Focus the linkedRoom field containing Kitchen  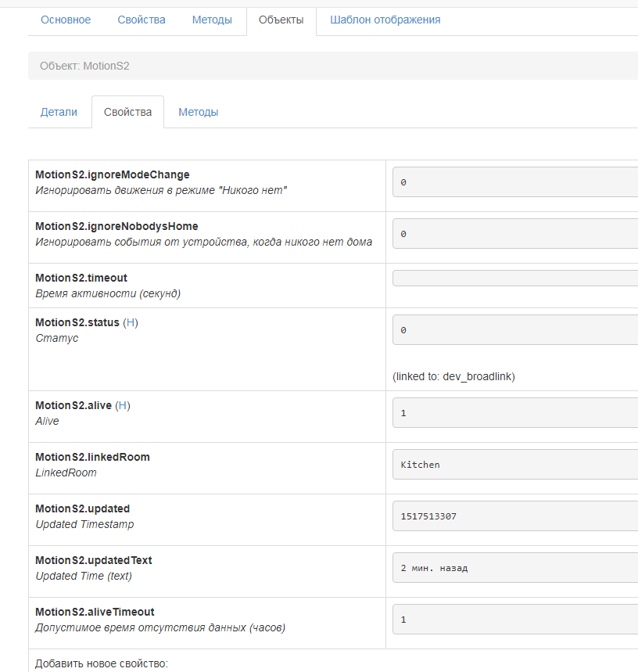click(x=514, y=465)
